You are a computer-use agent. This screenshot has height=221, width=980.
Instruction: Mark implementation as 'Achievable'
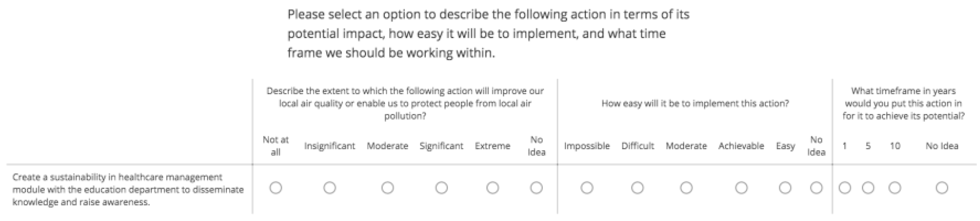(741, 188)
